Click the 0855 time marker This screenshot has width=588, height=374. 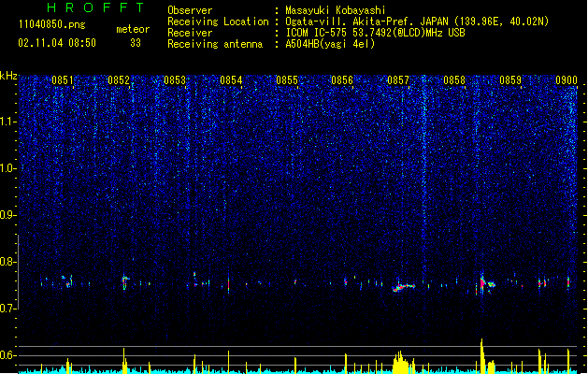(x=287, y=80)
